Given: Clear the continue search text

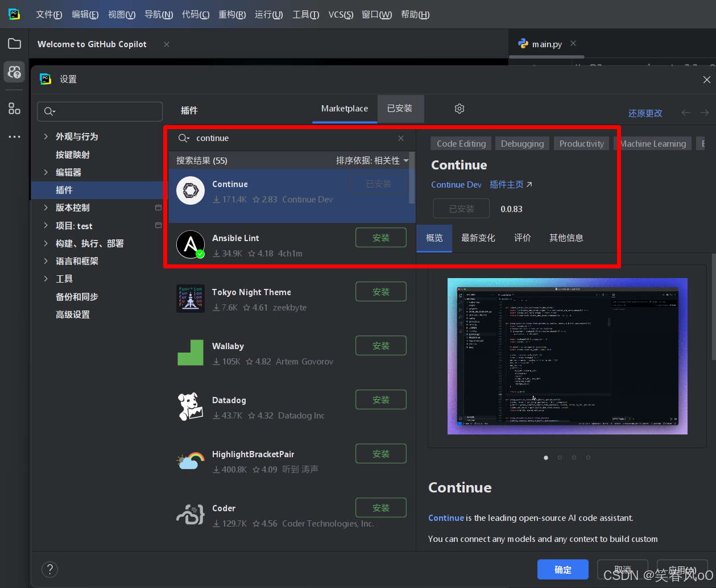Looking at the screenshot, I should pos(401,138).
